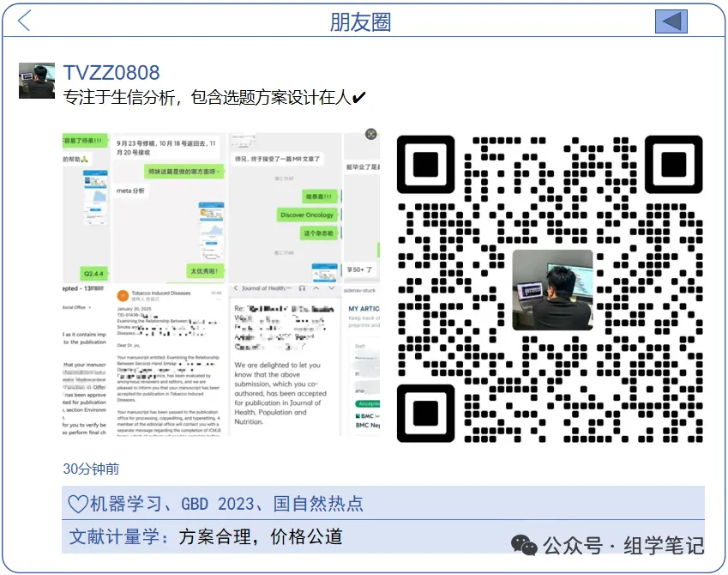Click the Discover Oncology chat bubble

point(307,215)
